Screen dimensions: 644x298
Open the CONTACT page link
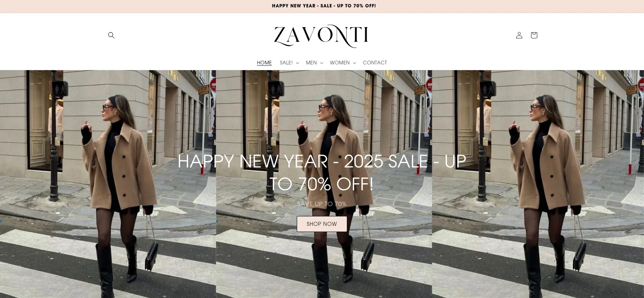pos(375,63)
